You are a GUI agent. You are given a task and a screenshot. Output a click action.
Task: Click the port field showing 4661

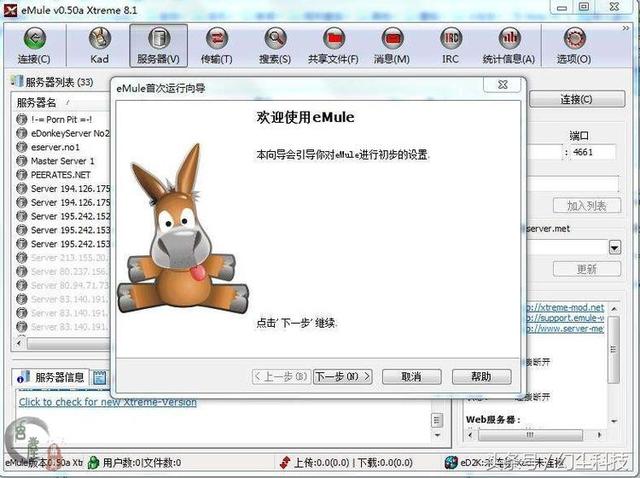[x=592, y=152]
